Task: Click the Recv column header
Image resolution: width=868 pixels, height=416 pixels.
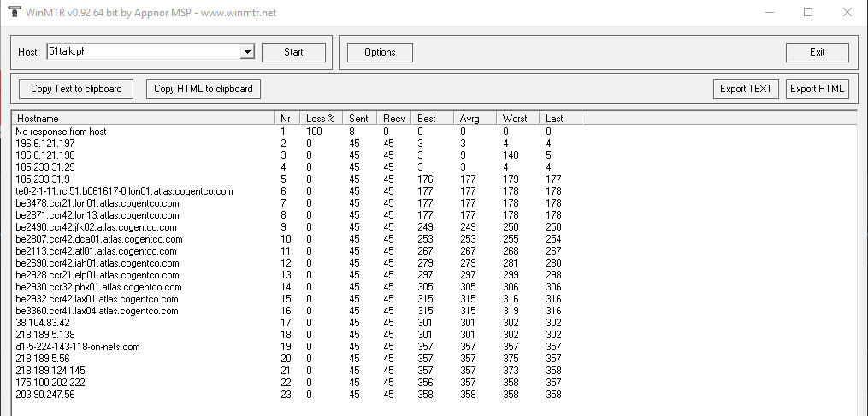Action: [393, 119]
